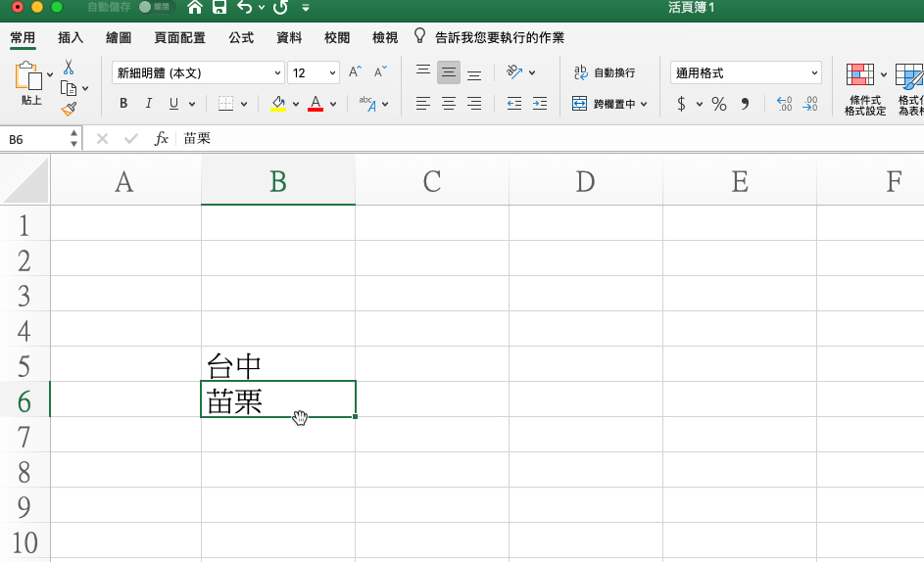Toggle italic formatting
The width and height of the screenshot is (924, 562).
[149, 104]
